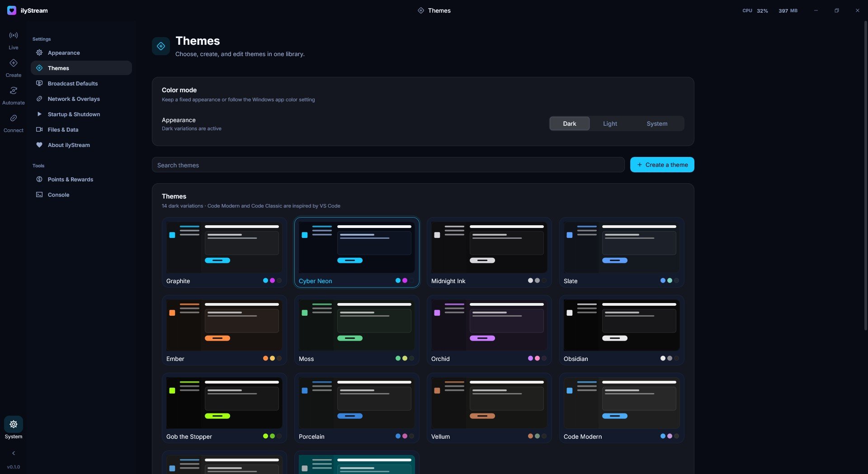Viewport: 868px width, 474px height.
Task: Click the Appearance gear icon
Action: (39, 52)
